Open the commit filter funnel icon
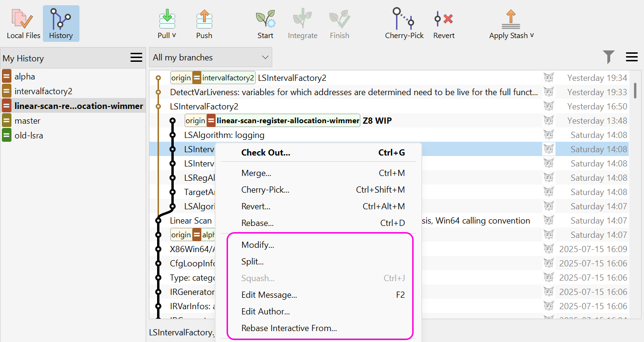The height and width of the screenshot is (342, 644). coord(609,57)
